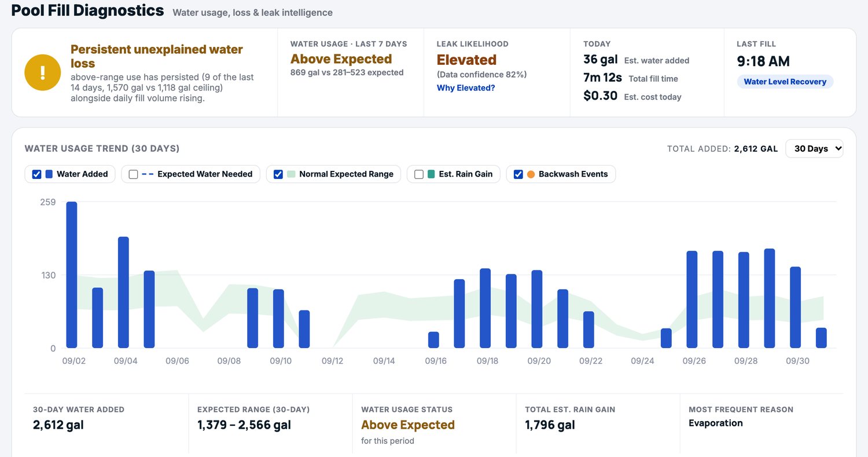Image resolution: width=868 pixels, height=457 pixels.
Task: Click the 1,796 gal rain gain value
Action: click(x=550, y=425)
